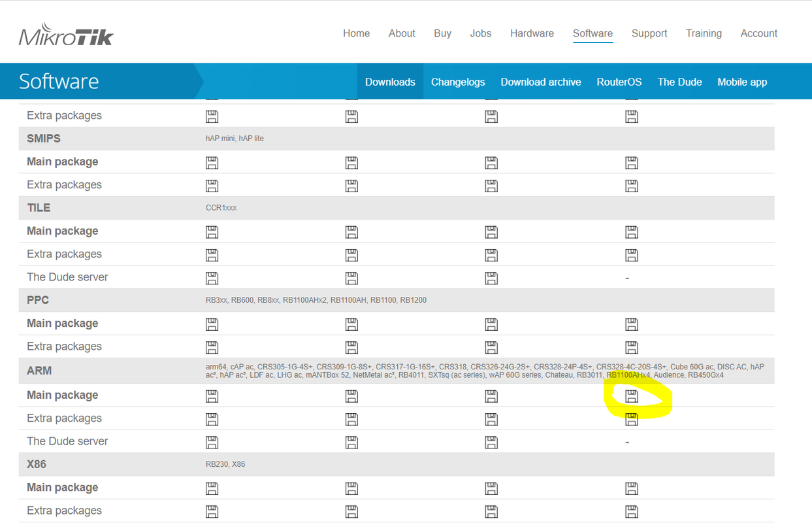Download ARM Extra packages from first column
Viewport: 812px width, 523px height.
(212, 418)
